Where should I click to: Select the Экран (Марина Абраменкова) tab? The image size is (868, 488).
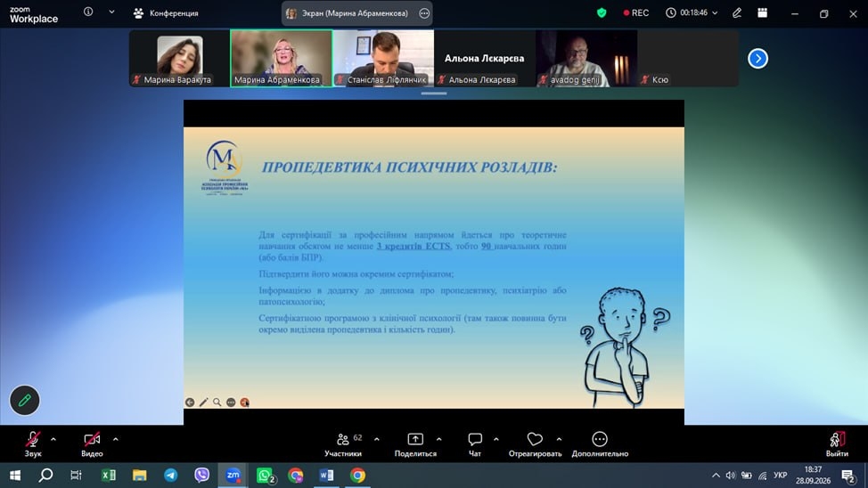click(357, 13)
